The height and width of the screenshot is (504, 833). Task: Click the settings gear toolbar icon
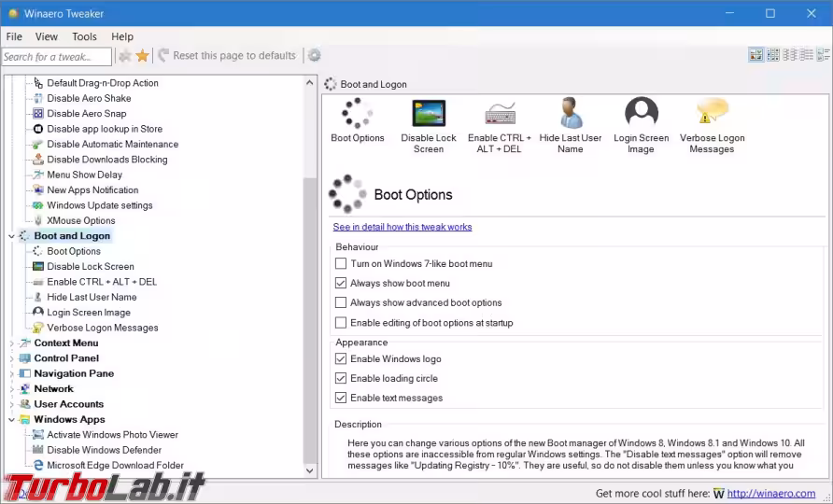coord(314,55)
